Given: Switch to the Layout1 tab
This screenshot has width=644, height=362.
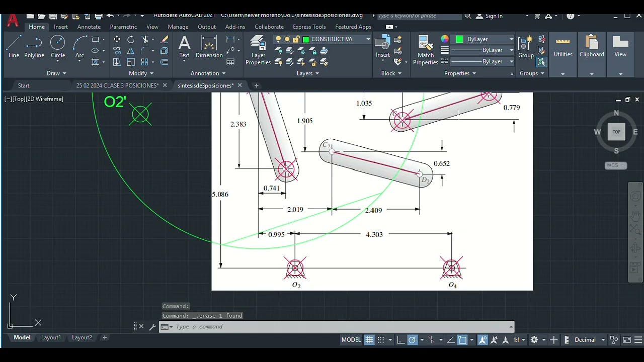Looking at the screenshot, I should [51, 338].
